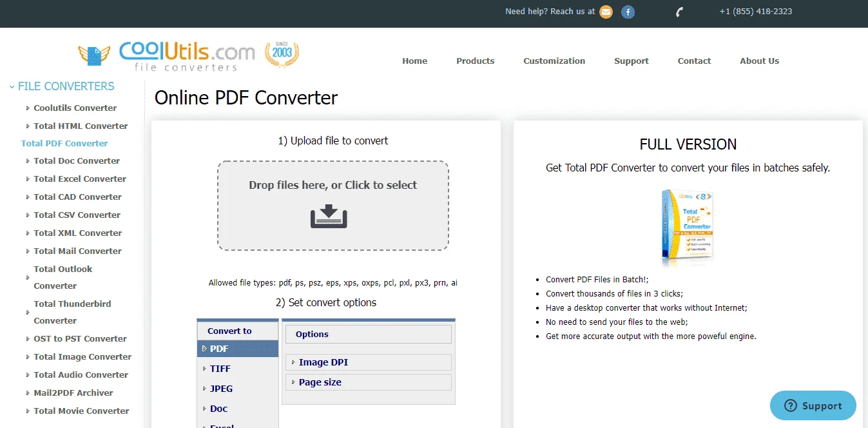
Task: Collapse the FILE CONVERTERS section chevron
Action: click(12, 86)
